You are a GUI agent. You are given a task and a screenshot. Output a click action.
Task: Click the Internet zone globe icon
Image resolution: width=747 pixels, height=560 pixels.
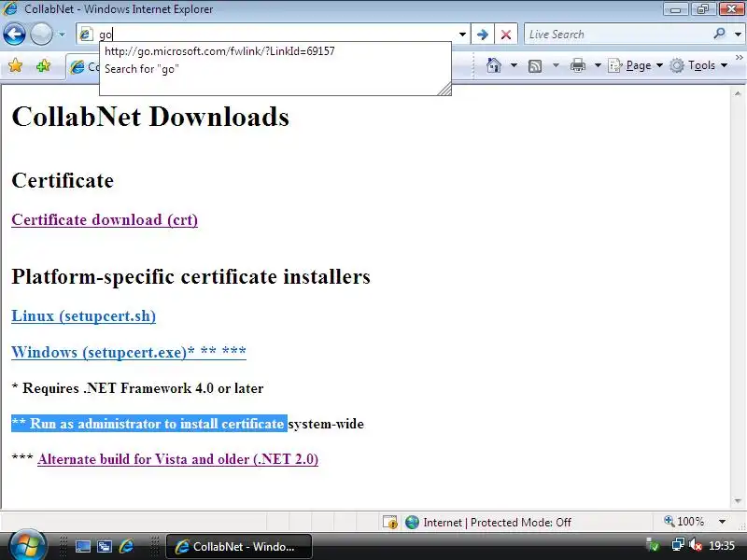[x=412, y=523]
